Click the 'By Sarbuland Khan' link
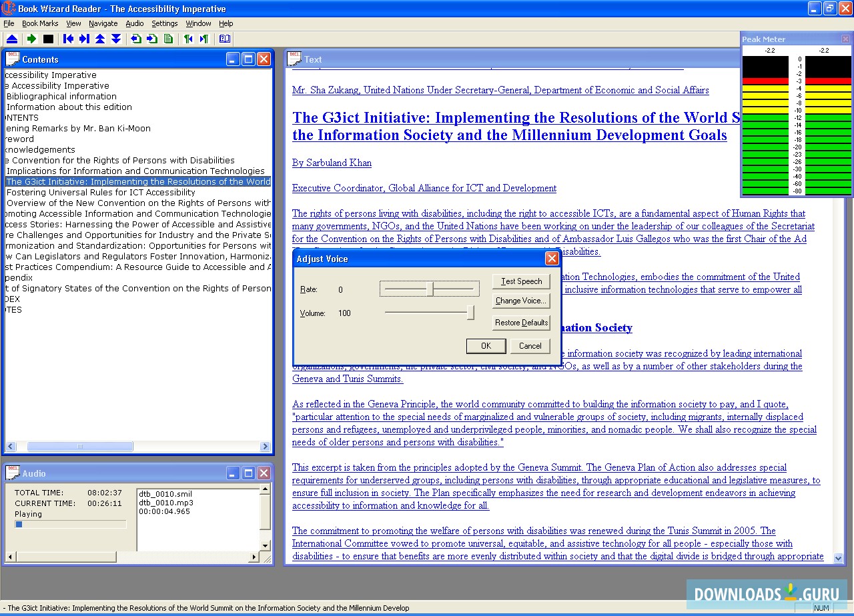 point(332,163)
